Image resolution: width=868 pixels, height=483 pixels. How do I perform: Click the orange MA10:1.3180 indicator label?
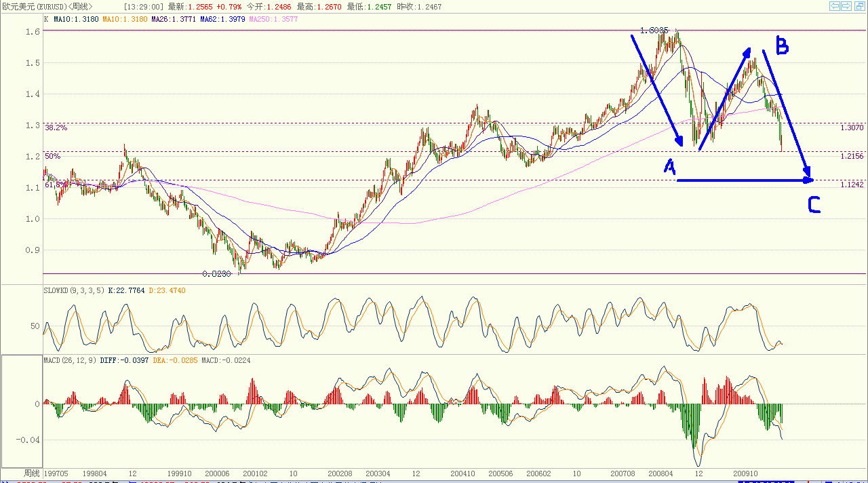pyautogui.click(x=125, y=19)
